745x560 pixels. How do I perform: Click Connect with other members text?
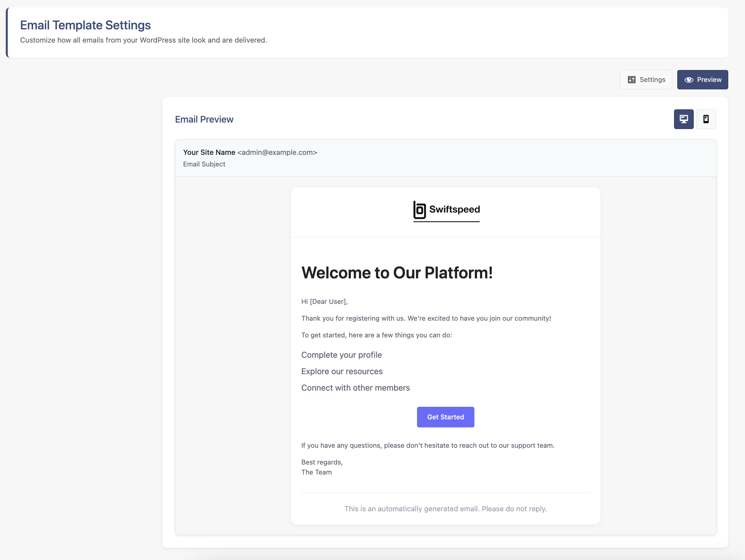[x=355, y=388]
